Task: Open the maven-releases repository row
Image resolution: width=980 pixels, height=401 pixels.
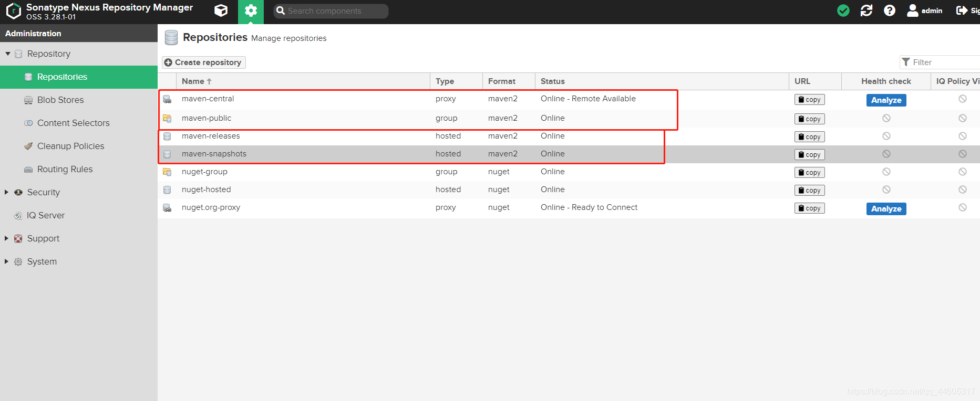Action: tap(569, 136)
